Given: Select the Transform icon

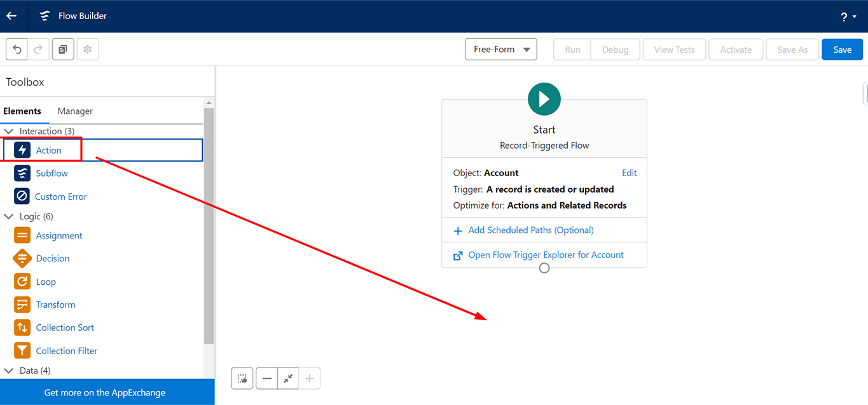Looking at the screenshot, I should 22,304.
